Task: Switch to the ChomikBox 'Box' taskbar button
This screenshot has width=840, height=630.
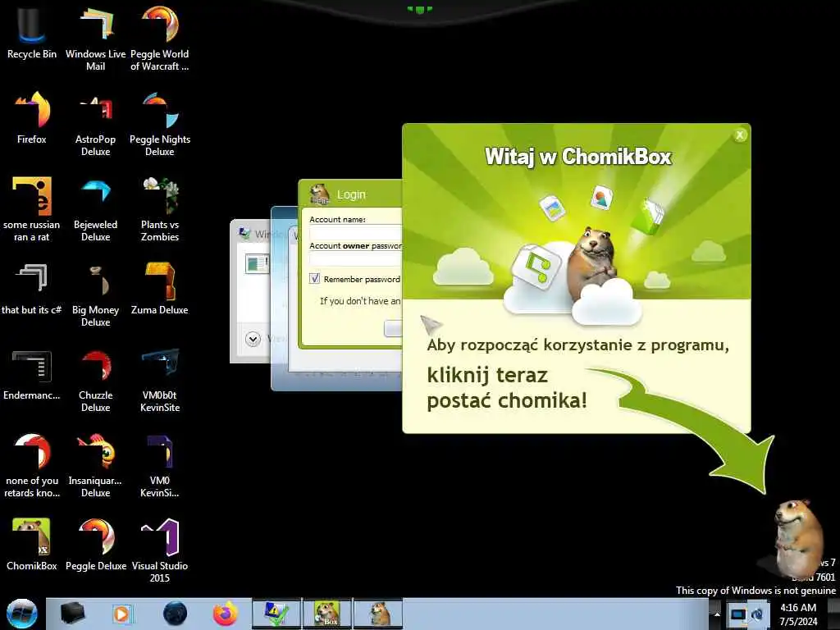Action: point(327,614)
